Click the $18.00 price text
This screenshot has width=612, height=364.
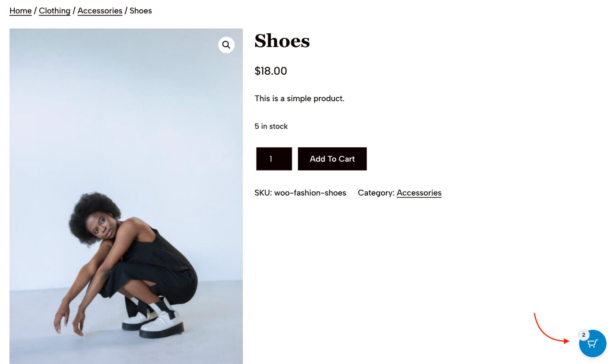pos(271,71)
